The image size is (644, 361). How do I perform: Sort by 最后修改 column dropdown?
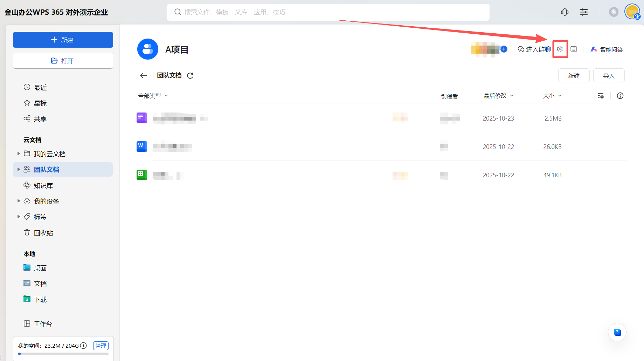pos(499,96)
